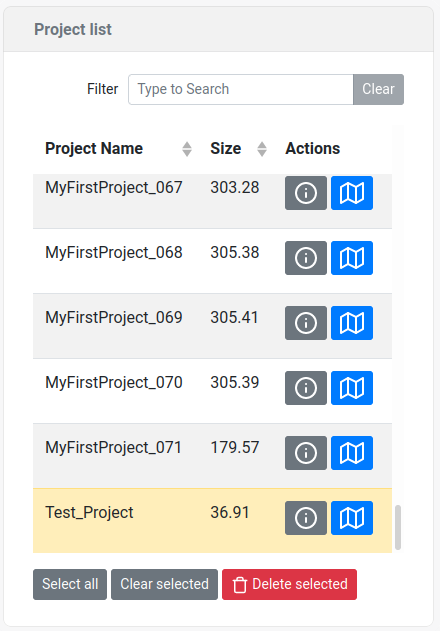Select the MyFirstProject_069 row
This screenshot has height=631, width=440.
click(212, 326)
